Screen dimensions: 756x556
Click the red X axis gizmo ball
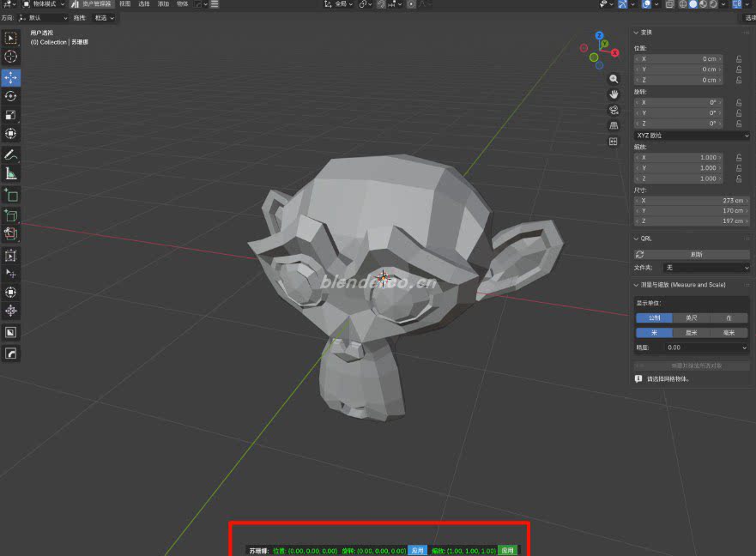click(614, 53)
